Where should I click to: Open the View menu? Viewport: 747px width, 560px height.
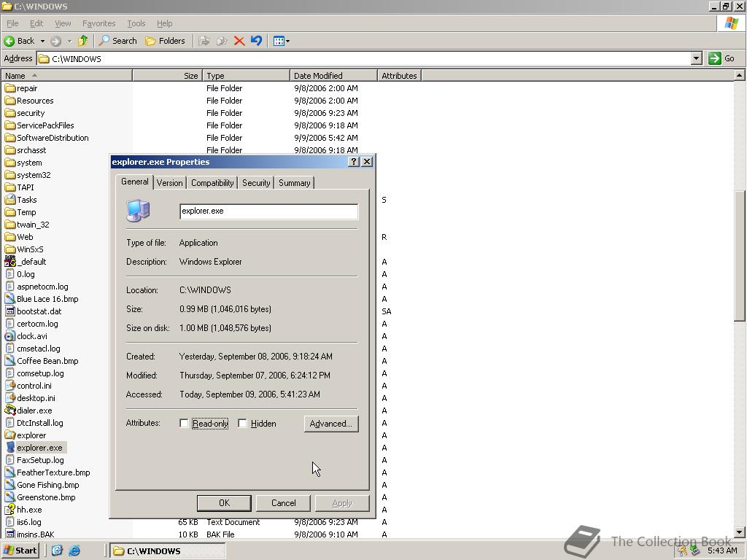[63, 23]
